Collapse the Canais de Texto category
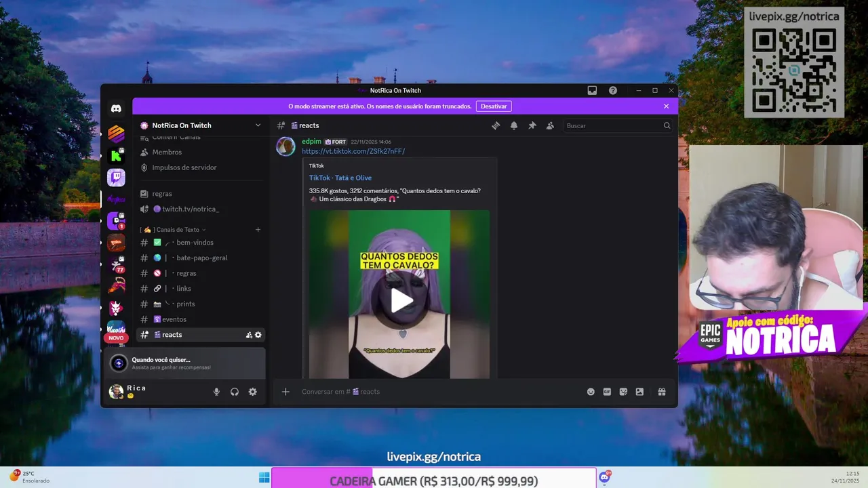The height and width of the screenshot is (488, 868). click(173, 230)
